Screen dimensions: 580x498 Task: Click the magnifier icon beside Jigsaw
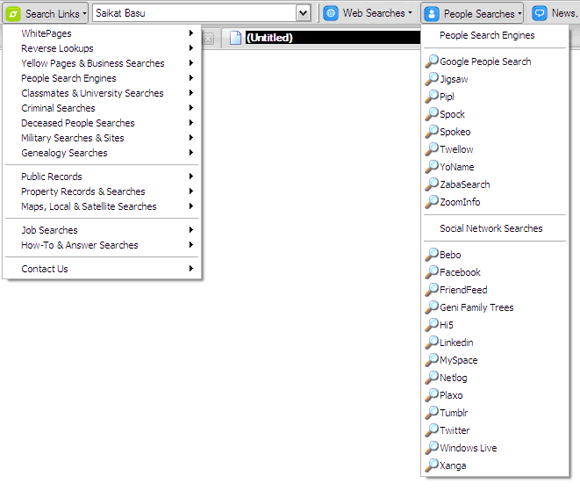click(x=431, y=78)
